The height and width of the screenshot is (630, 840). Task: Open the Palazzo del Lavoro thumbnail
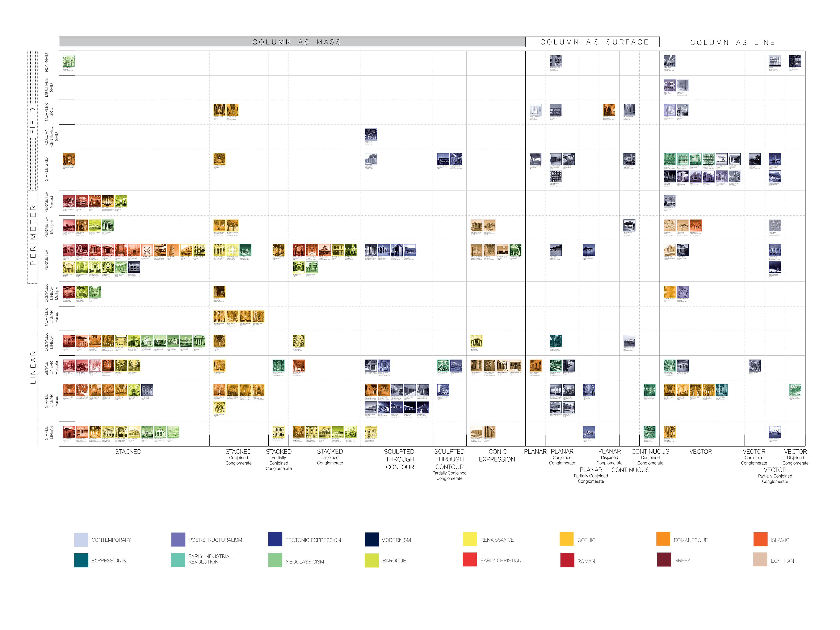click(x=371, y=134)
